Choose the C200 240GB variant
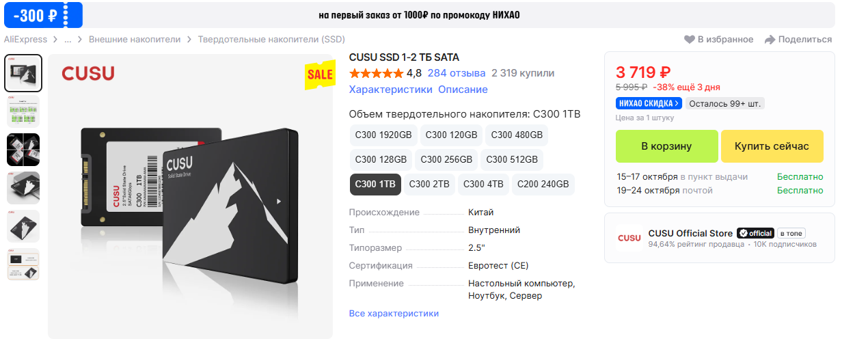868x339 pixels. click(543, 184)
